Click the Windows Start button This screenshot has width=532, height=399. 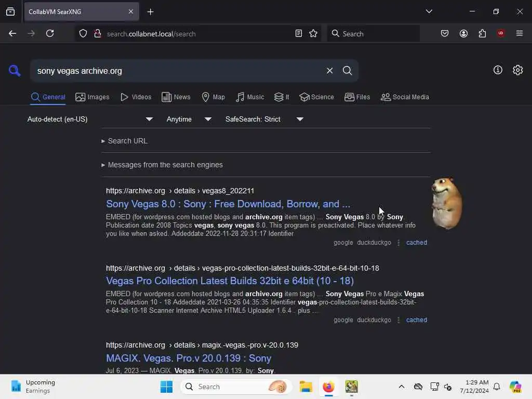tap(166, 387)
